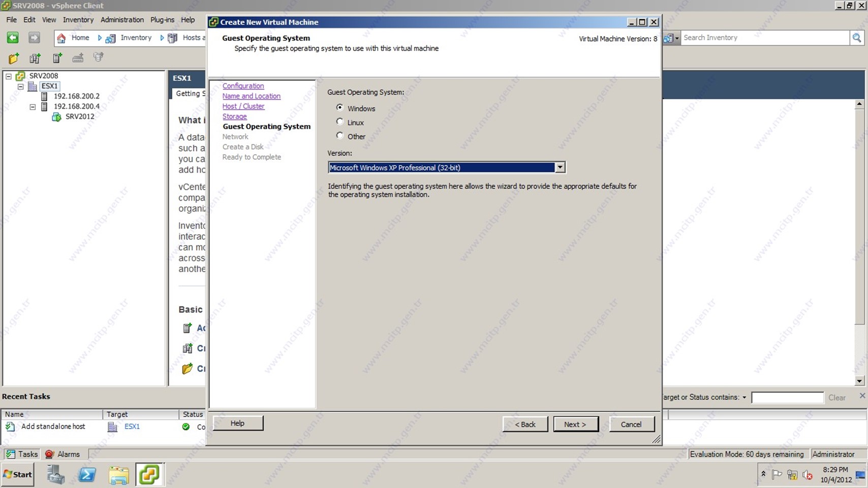Collapse the 192.168.200.4 host node
The width and height of the screenshot is (868, 488).
[x=33, y=107]
